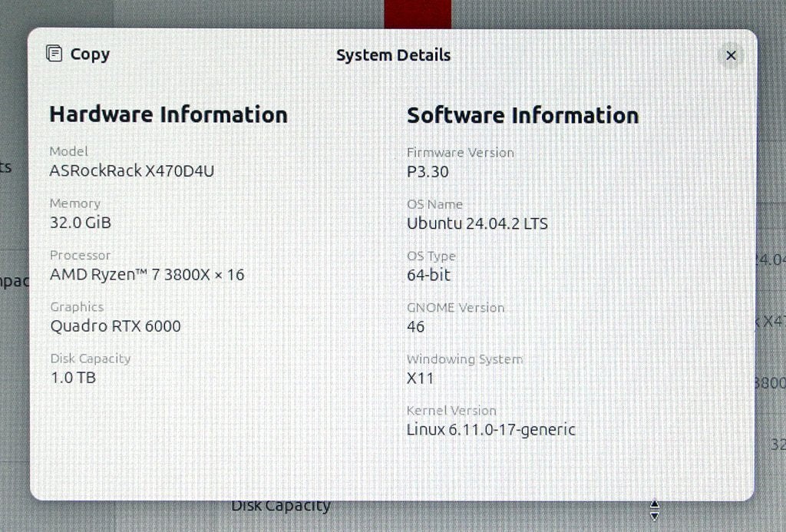The height and width of the screenshot is (532, 786).
Task: Select the OS name Ubuntu 24.04.2 LTS
Action: 477,223
